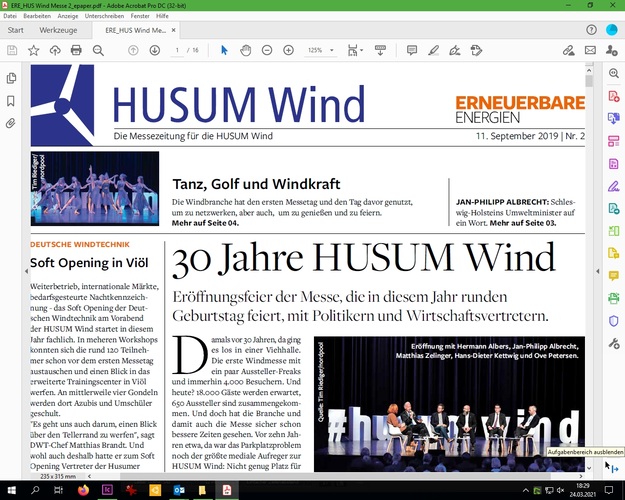This screenshot has width=625, height=500.
Task: Click the blue-green file tool in right pane
Action: tap(614, 208)
